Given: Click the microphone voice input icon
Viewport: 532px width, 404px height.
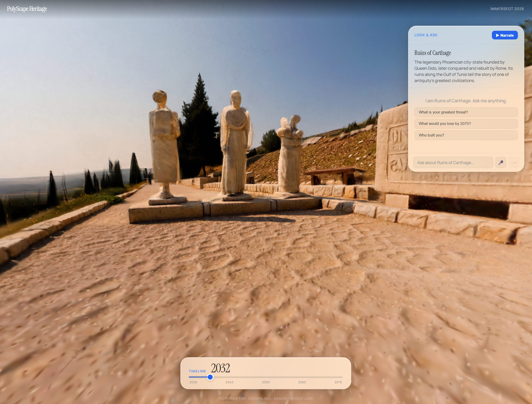Looking at the screenshot, I should 501,162.
